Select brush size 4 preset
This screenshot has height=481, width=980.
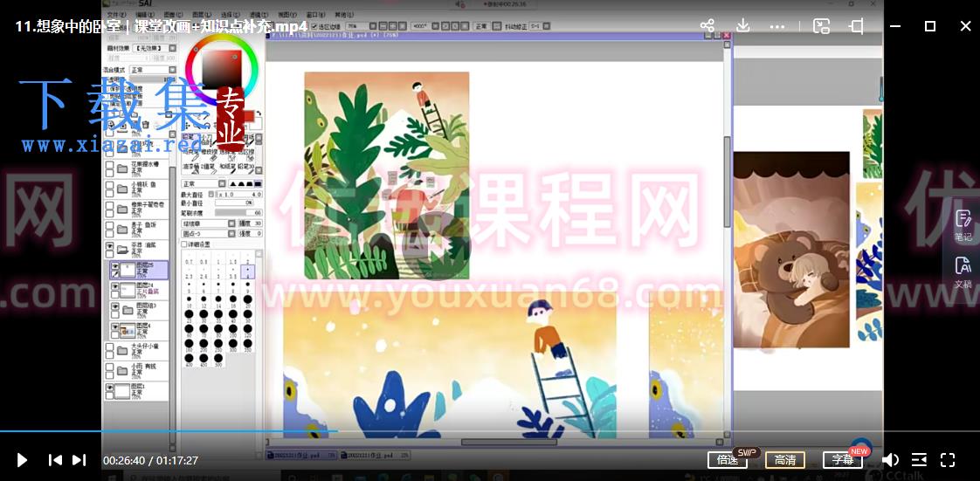(x=248, y=271)
